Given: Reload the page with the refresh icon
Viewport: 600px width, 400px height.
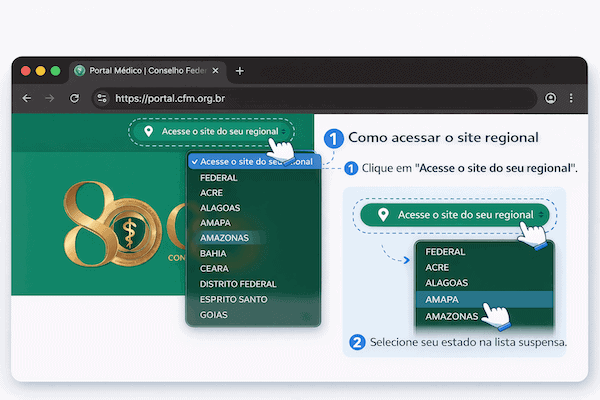Looking at the screenshot, I should (x=74, y=98).
